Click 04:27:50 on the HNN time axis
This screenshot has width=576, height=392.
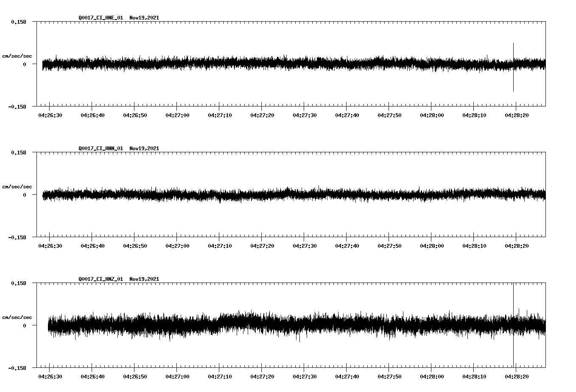(389, 246)
